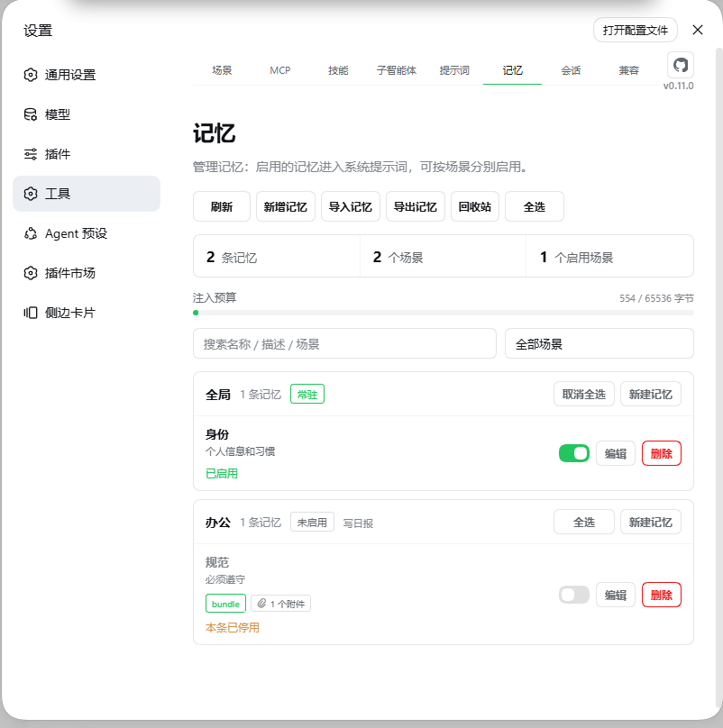Click the v0.11.0 version label
Screen dimensions: 723x728
click(679, 86)
